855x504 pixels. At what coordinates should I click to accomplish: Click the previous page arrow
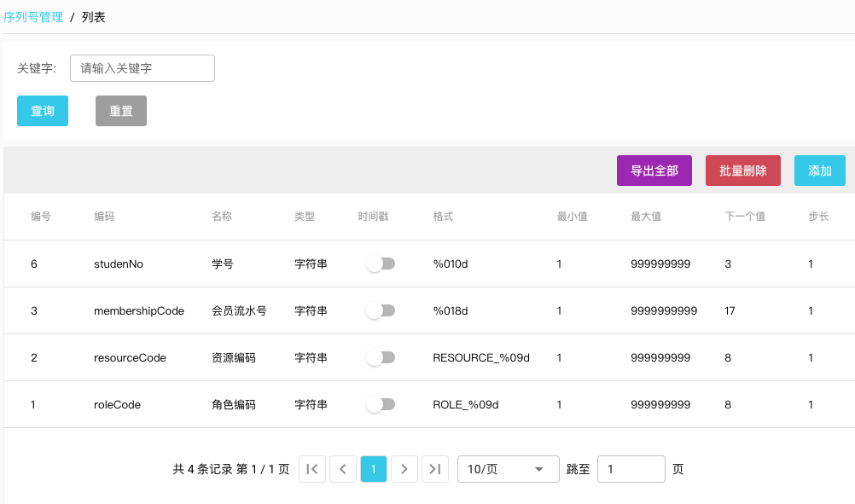click(x=343, y=469)
